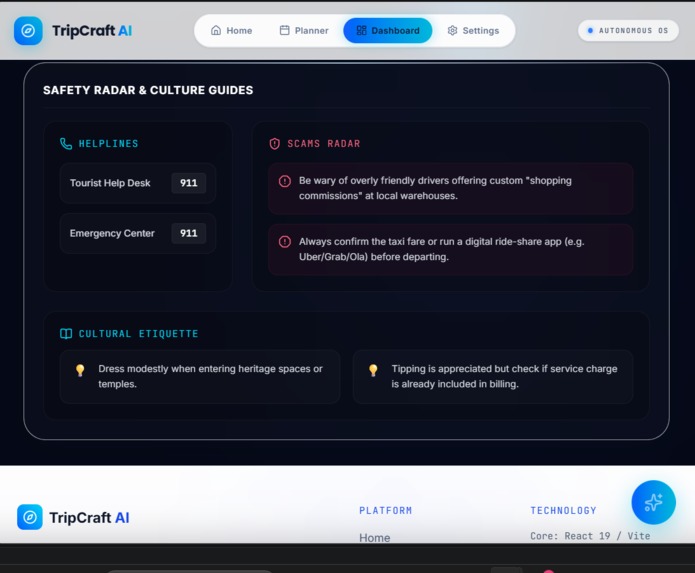Click the alert icon on taxi fare warning
The height and width of the screenshot is (573, 695).
point(285,242)
